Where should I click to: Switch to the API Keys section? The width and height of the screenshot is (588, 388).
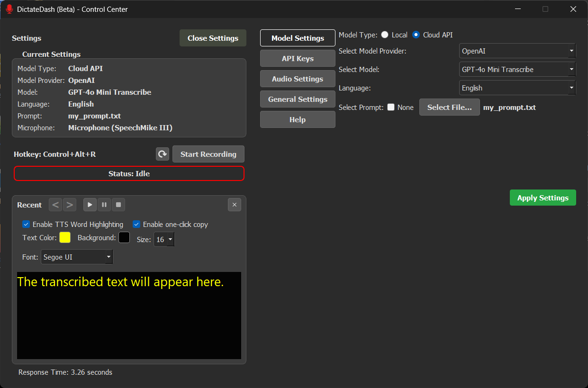(x=297, y=58)
